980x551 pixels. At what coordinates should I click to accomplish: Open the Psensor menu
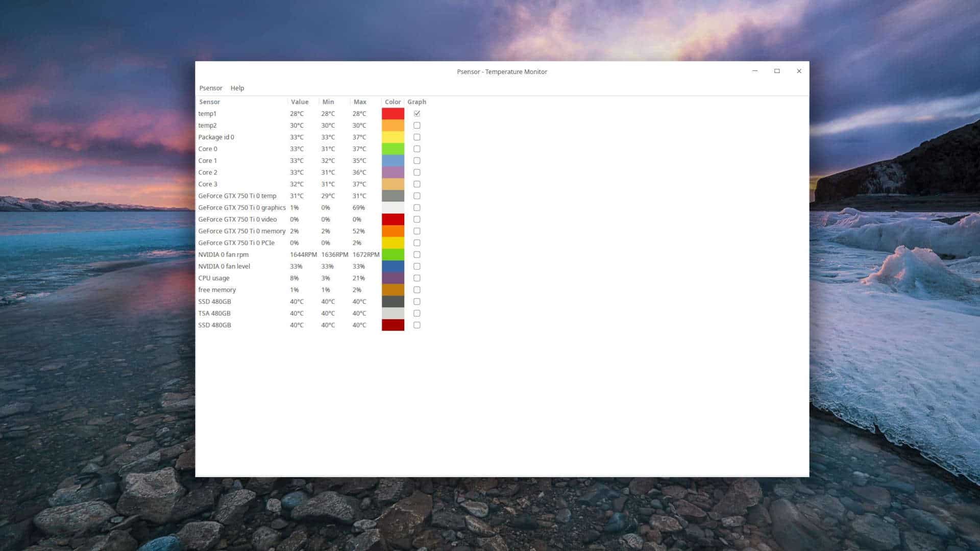click(x=211, y=88)
